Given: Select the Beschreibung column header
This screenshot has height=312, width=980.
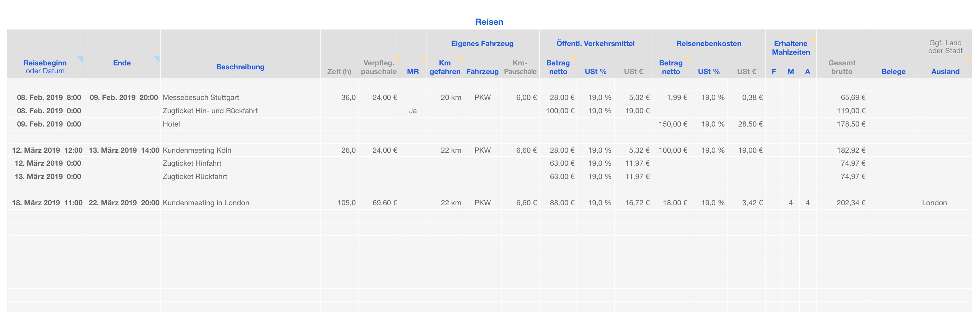Looking at the screenshot, I should [x=240, y=67].
